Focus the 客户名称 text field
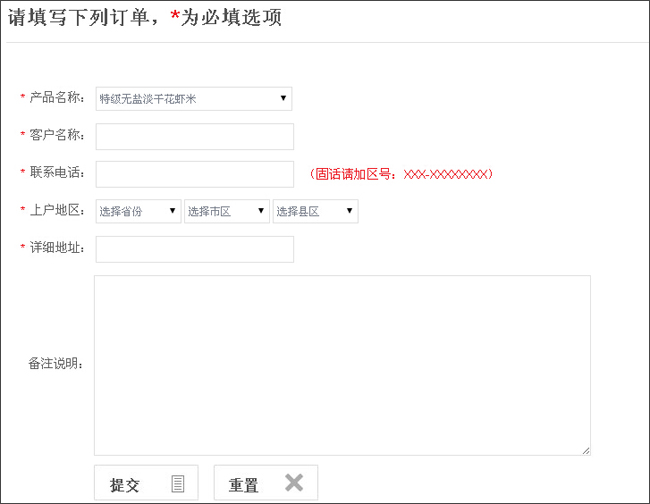 pos(194,136)
